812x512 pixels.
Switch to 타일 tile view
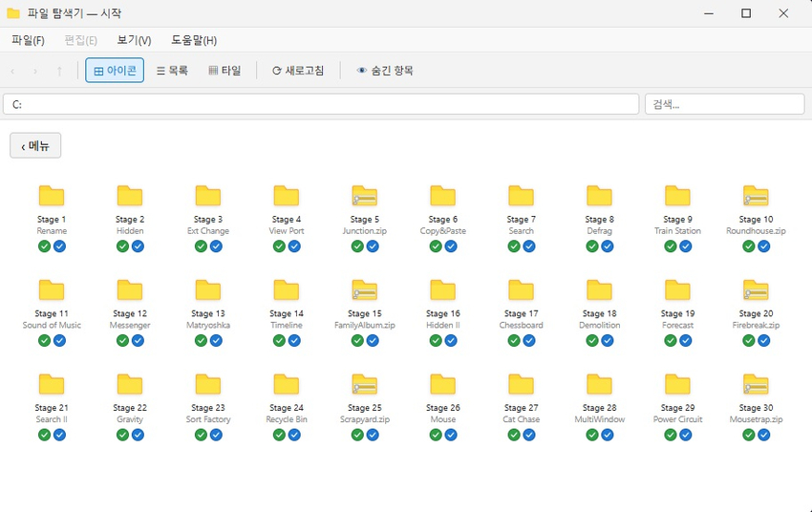224,71
